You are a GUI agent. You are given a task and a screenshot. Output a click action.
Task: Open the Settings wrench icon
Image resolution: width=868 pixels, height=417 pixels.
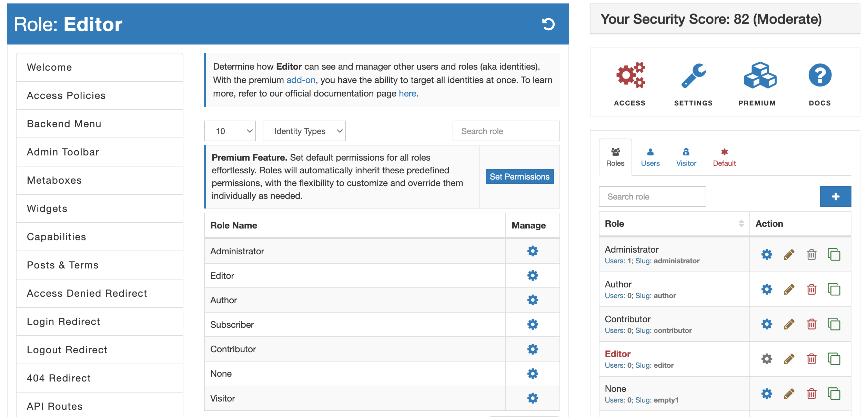[693, 75]
